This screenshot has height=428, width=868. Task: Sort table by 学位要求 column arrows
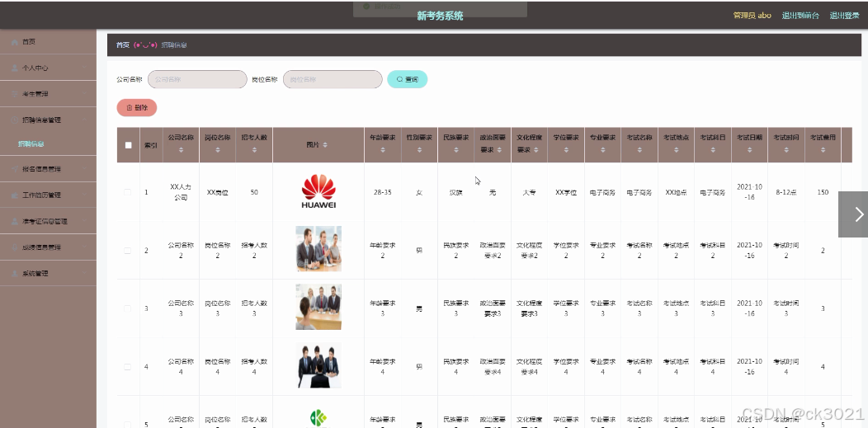(x=566, y=150)
